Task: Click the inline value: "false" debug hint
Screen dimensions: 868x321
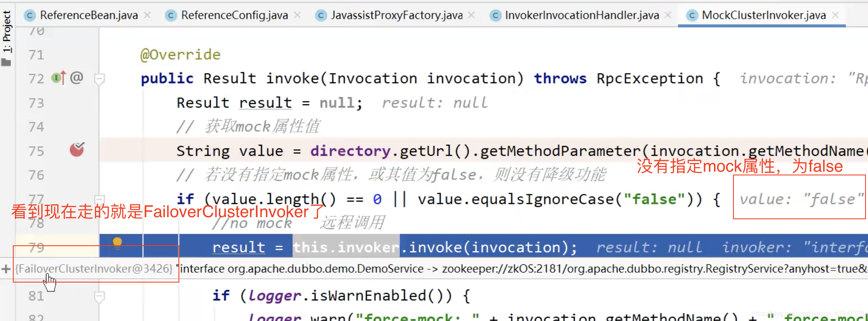Action: tap(802, 199)
